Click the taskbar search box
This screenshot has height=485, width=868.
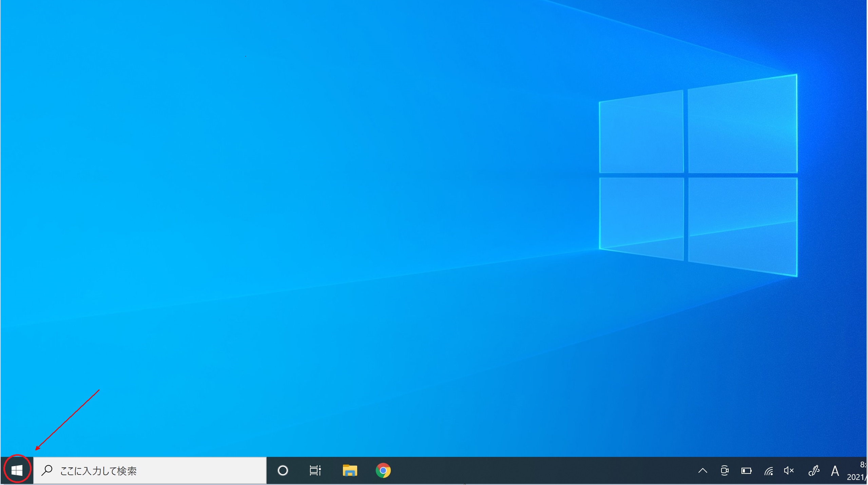click(150, 470)
